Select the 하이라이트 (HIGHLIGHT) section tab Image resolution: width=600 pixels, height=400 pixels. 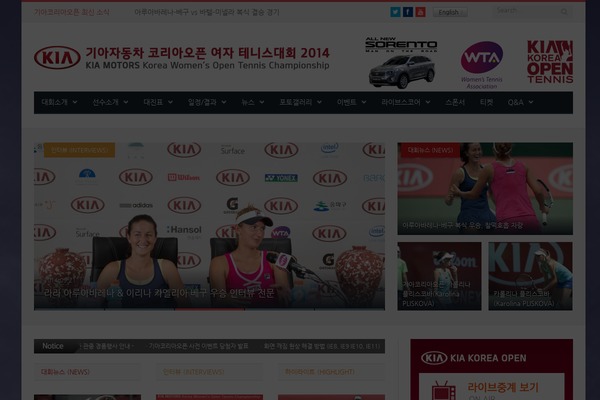(x=320, y=372)
